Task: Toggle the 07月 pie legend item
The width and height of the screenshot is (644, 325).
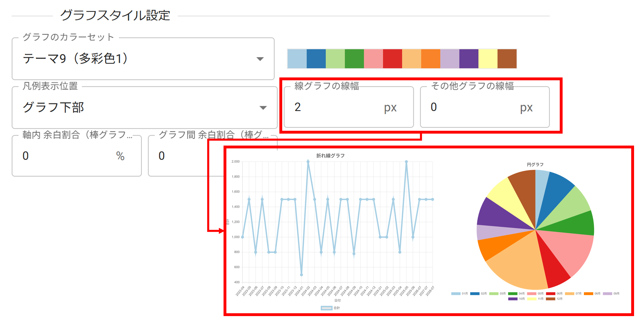Action: coord(573,294)
